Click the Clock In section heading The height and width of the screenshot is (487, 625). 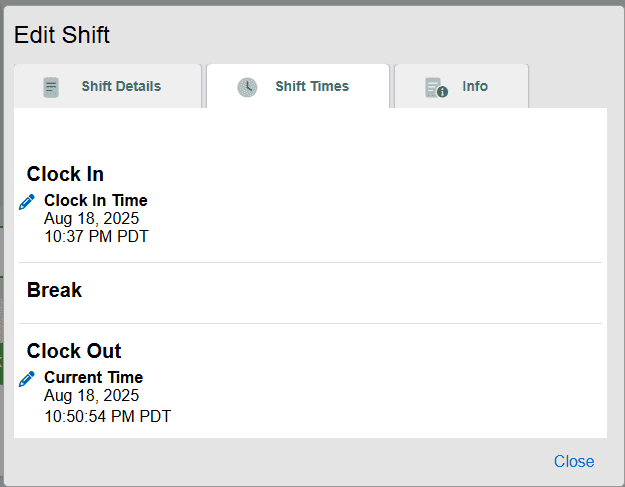tap(66, 174)
